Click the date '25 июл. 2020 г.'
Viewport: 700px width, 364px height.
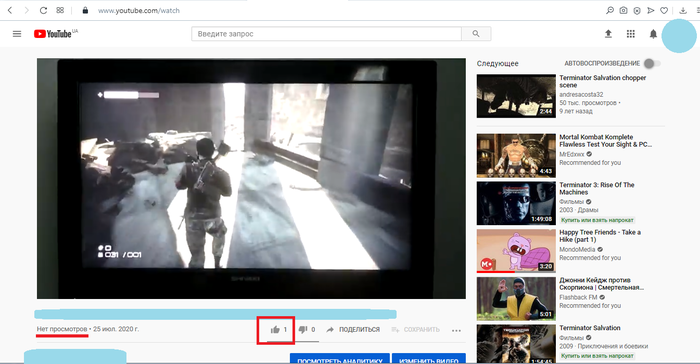[116, 329]
